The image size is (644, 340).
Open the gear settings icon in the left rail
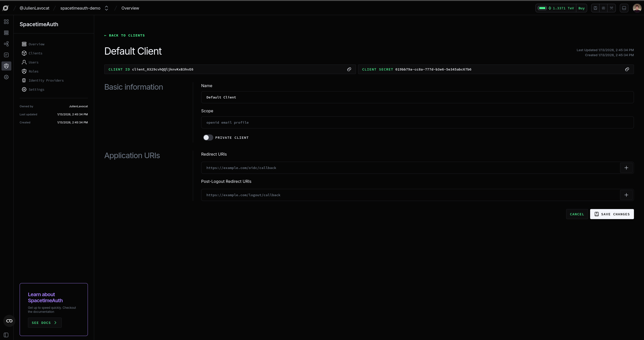tap(6, 77)
